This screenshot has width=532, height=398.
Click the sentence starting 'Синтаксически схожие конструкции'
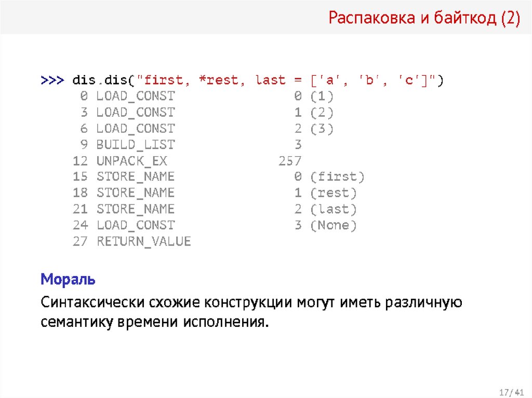[x=251, y=303]
